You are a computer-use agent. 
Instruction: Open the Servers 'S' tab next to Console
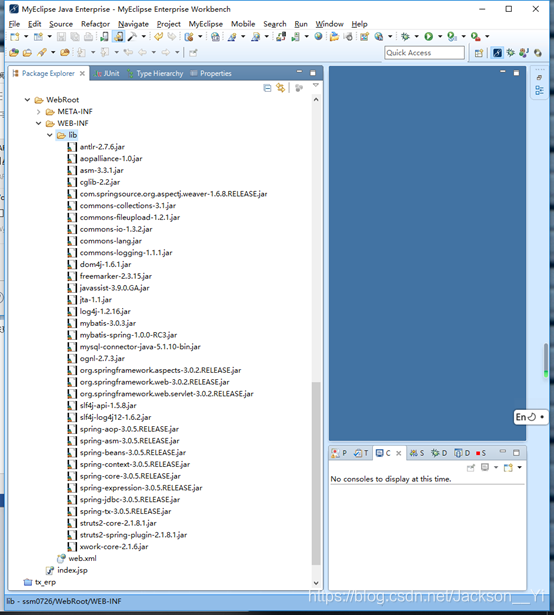pos(417,453)
